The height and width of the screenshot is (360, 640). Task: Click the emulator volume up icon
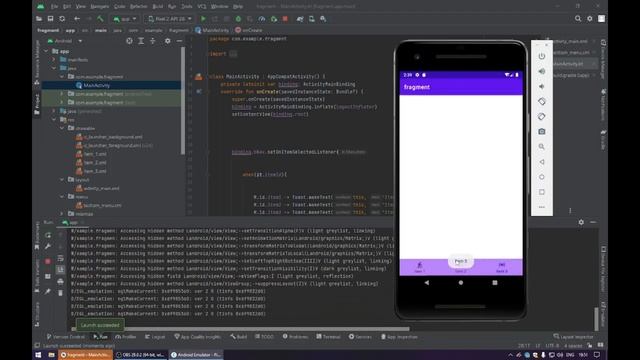(x=542, y=71)
